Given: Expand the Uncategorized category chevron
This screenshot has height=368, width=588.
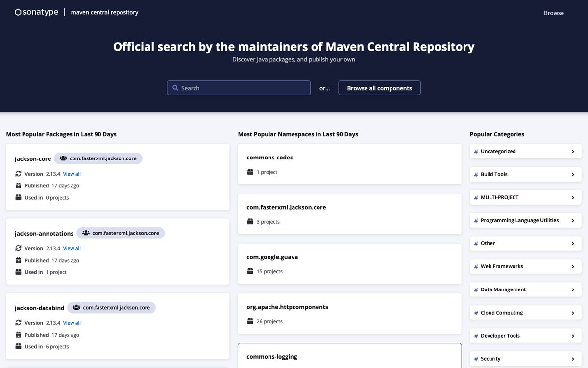Looking at the screenshot, I should 573,152.
